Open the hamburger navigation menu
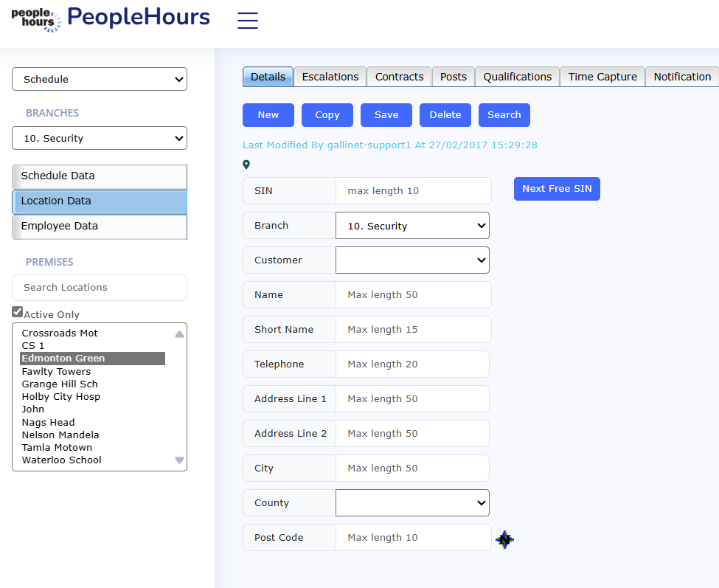Screen dimensions: 719x588 (248, 21)
